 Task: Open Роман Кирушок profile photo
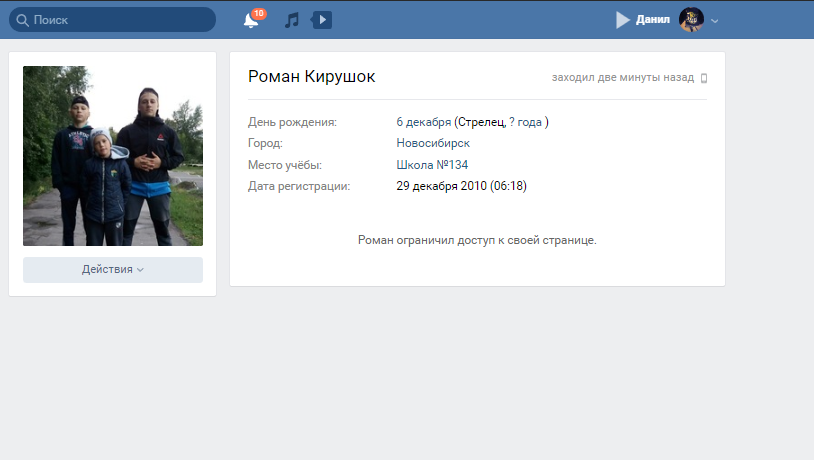point(113,156)
